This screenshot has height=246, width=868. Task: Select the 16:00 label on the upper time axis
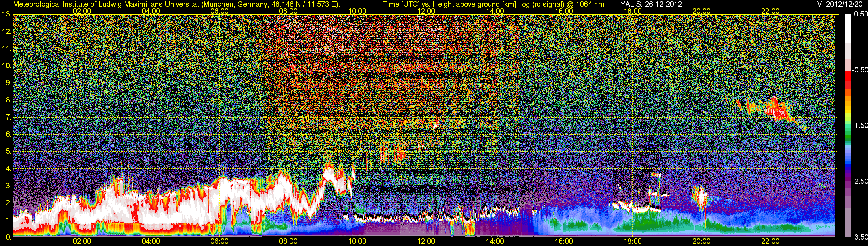click(x=564, y=11)
